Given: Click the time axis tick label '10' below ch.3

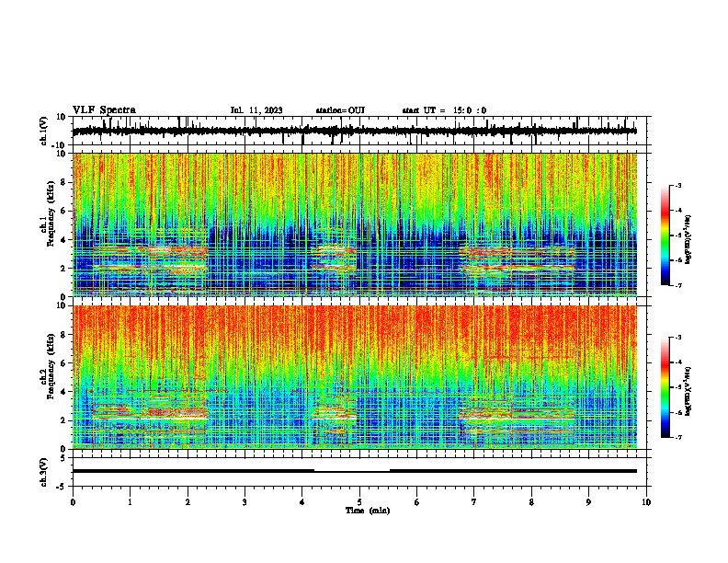Looking at the screenshot, I should tap(646, 502).
